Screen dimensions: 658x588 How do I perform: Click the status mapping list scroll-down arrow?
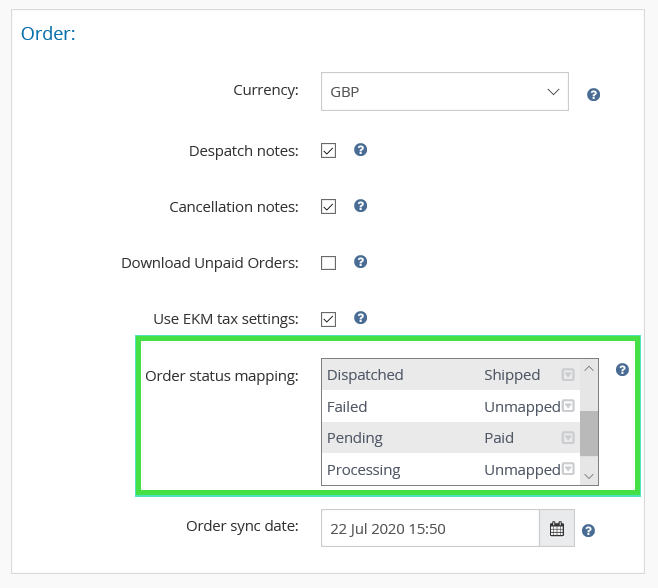(x=589, y=476)
